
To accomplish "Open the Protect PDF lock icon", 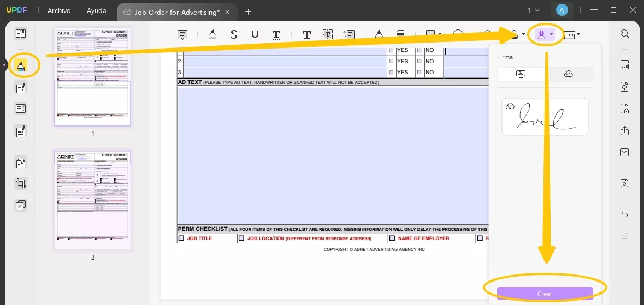I will (625, 109).
